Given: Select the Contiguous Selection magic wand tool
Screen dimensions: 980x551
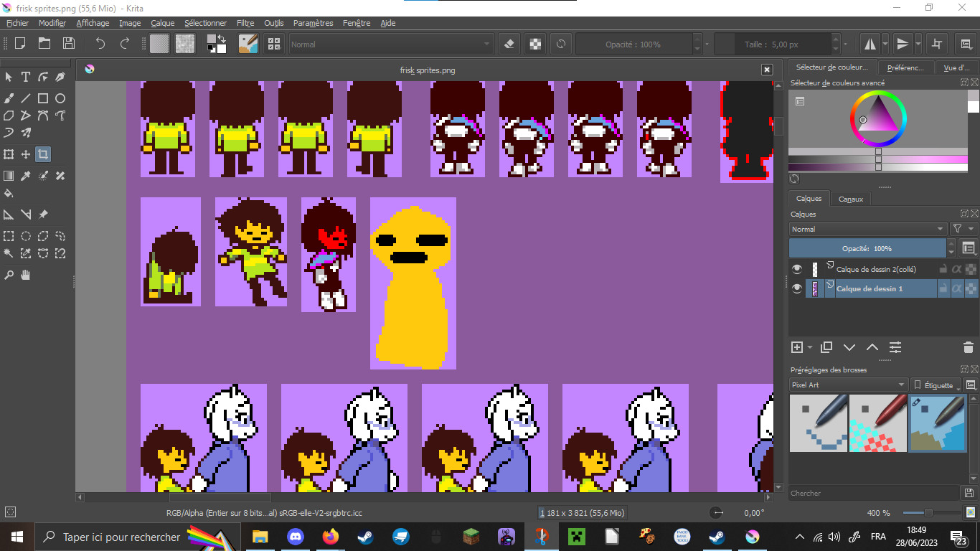Looking at the screenshot, I should coord(9,253).
